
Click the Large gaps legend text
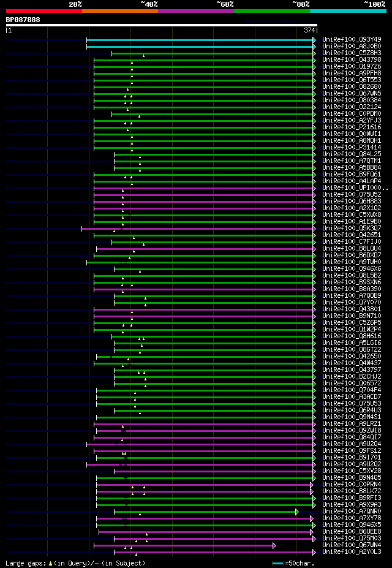[76, 563]
